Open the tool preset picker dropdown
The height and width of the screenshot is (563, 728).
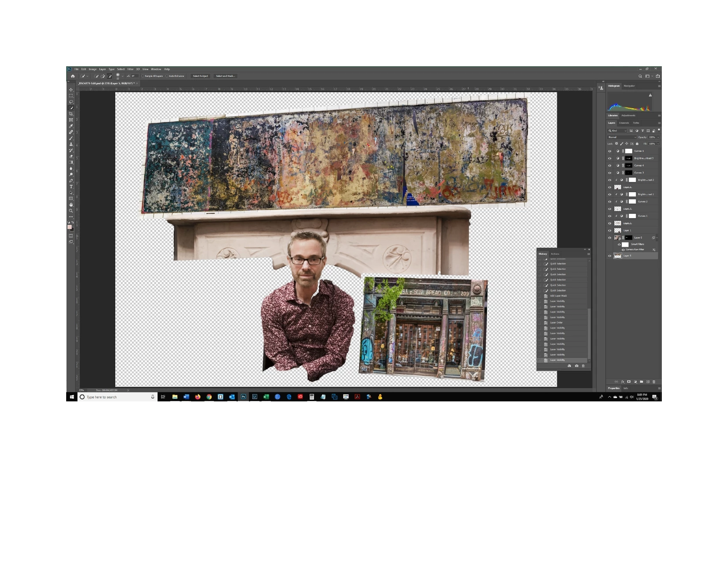[87, 76]
